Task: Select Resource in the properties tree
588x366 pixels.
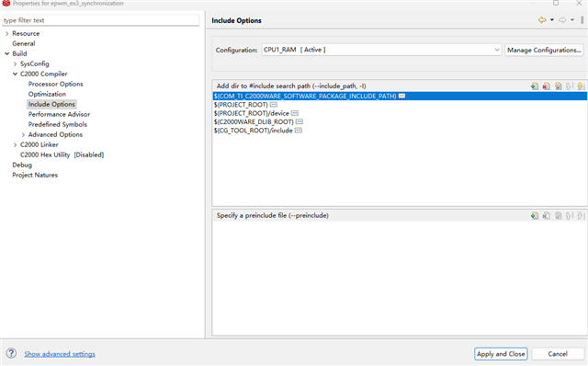Action: (26, 33)
